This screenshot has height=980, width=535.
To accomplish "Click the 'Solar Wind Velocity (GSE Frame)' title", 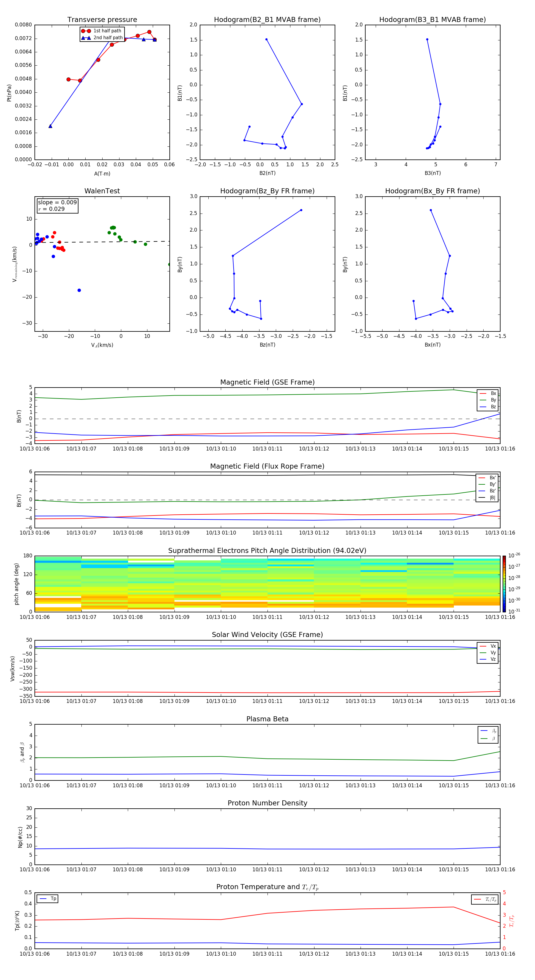I will tap(267, 635).
